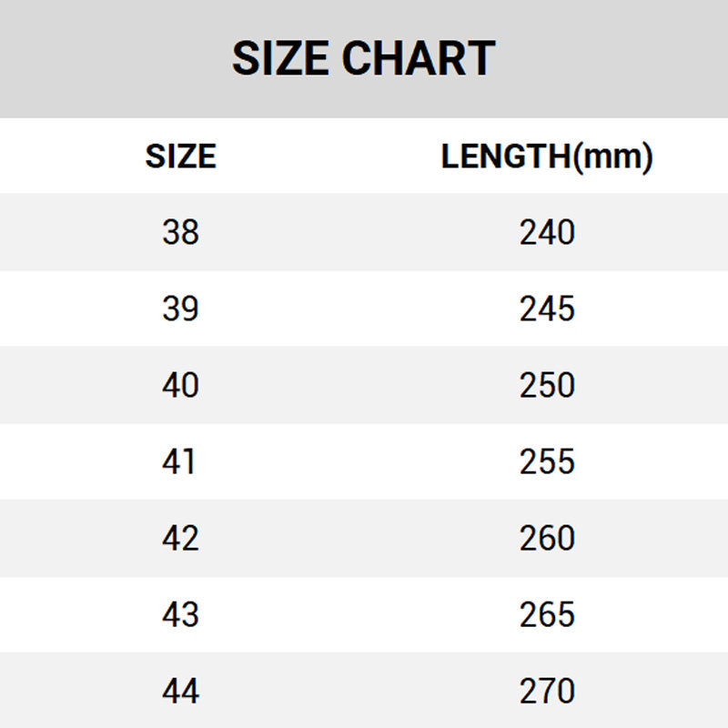The height and width of the screenshot is (728, 728).
Task: Select the size 42 cell
Action: coord(180,539)
